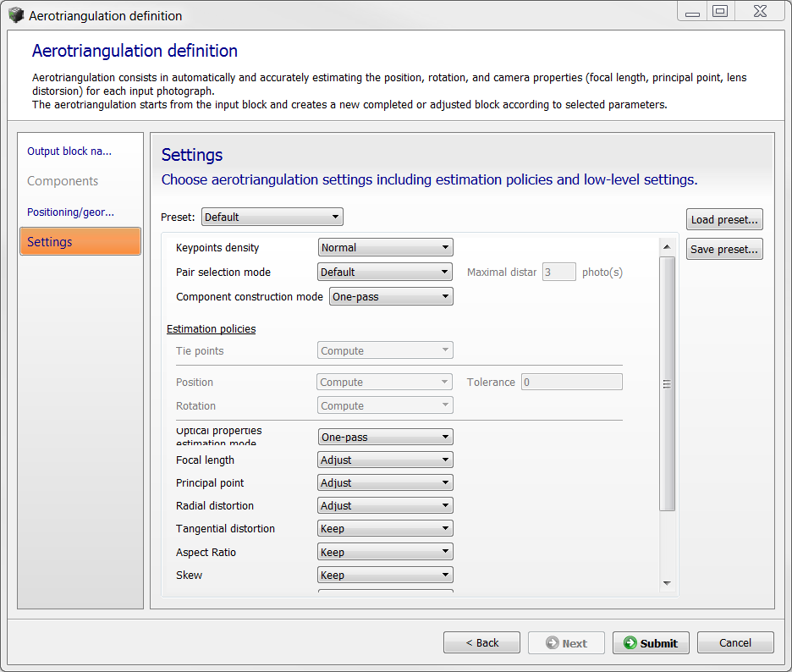This screenshot has width=792, height=672.
Task: Open the Preset dropdown
Action: [x=272, y=217]
